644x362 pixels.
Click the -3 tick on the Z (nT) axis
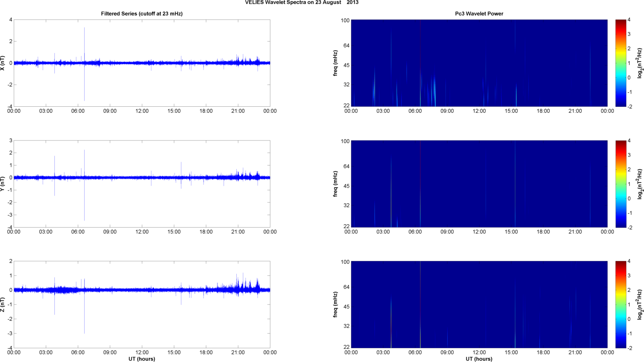[x=9, y=333]
